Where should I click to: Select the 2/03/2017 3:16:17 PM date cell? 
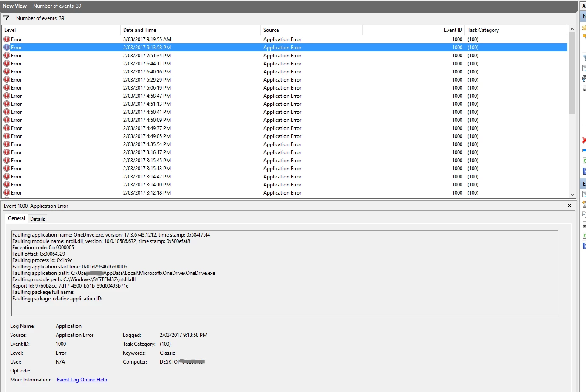coord(147,152)
